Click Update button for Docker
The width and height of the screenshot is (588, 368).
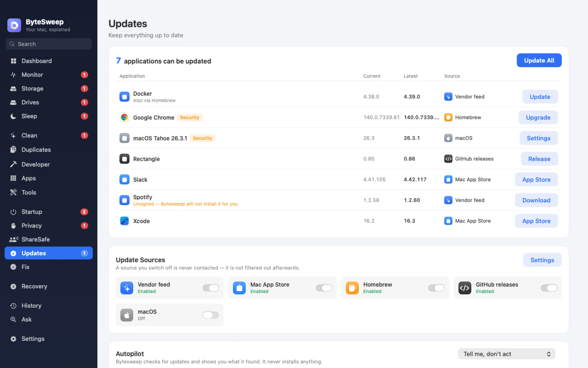pyautogui.click(x=540, y=97)
